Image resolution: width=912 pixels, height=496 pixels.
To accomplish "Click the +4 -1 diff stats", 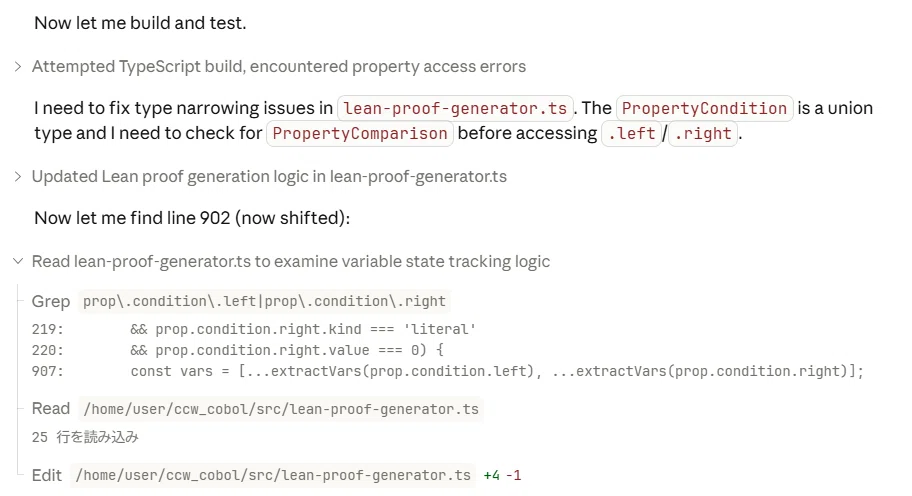I will click(503, 476).
